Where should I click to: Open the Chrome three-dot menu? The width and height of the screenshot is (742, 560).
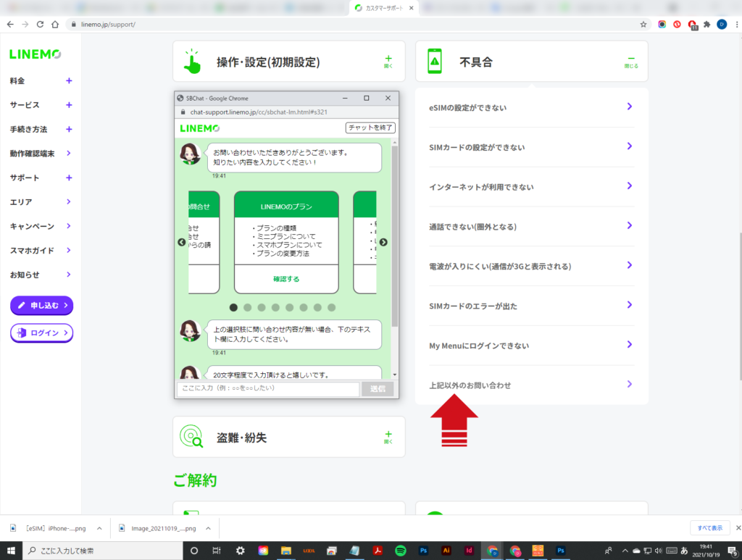pos(736,24)
